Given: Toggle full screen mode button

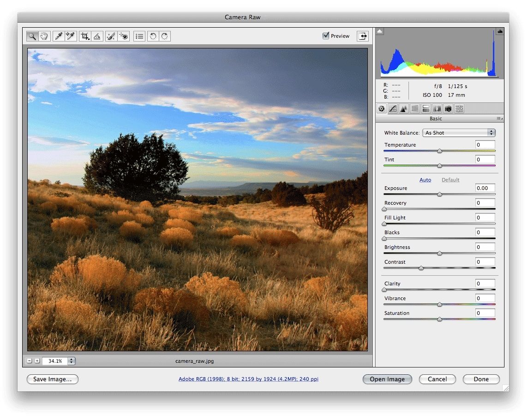Looking at the screenshot, I should click(363, 36).
